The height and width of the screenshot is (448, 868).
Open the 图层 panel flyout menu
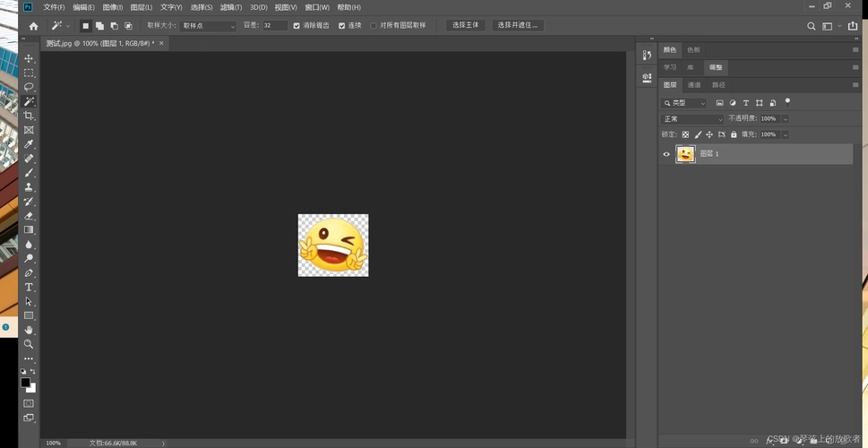(x=855, y=85)
